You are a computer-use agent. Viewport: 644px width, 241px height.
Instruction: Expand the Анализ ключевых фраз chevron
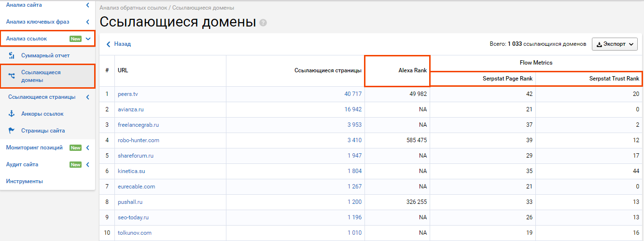click(x=87, y=22)
